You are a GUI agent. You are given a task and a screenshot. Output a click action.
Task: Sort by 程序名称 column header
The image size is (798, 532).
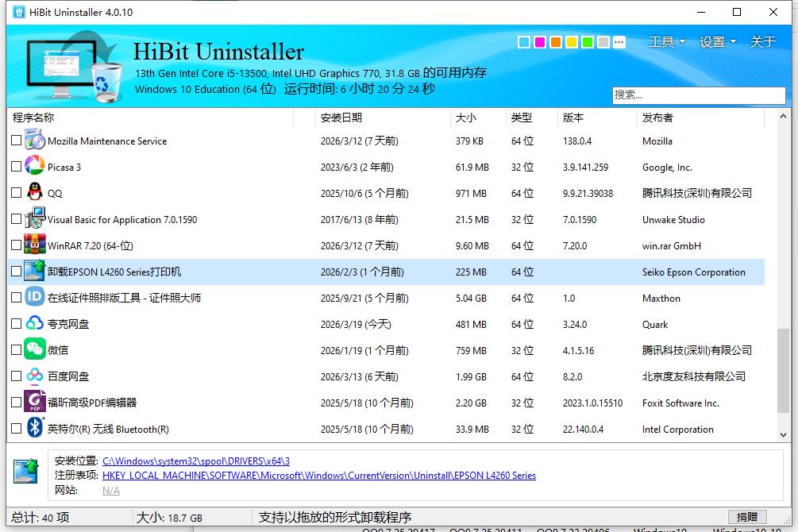151,118
